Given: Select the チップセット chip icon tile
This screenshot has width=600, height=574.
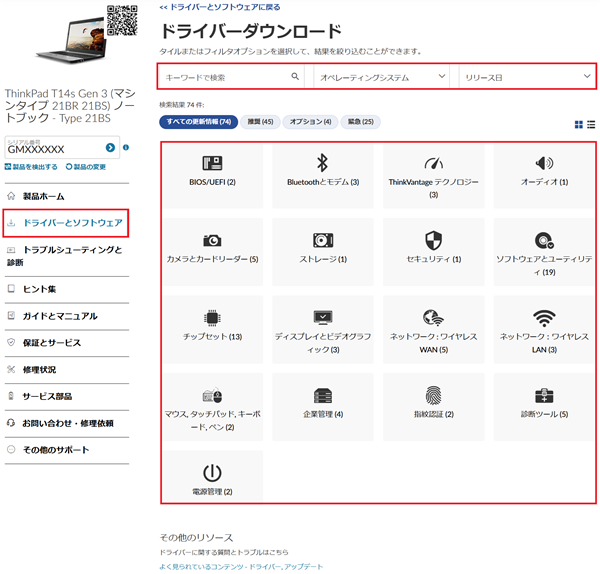Looking at the screenshot, I should (212, 318).
